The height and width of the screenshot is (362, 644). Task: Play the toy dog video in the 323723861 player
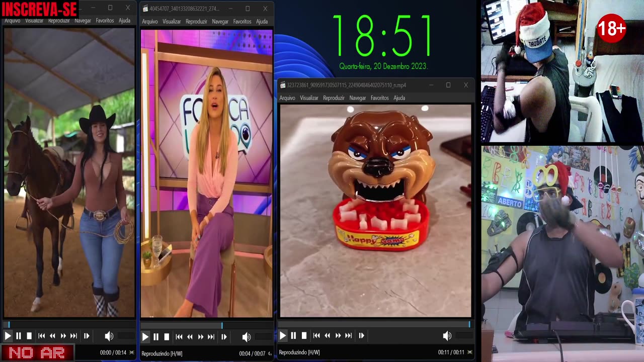pos(283,335)
